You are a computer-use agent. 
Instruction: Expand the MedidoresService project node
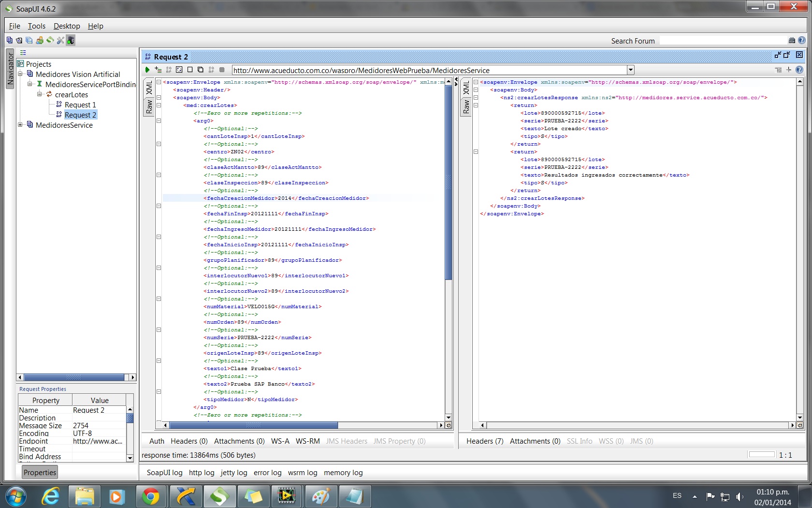21,125
